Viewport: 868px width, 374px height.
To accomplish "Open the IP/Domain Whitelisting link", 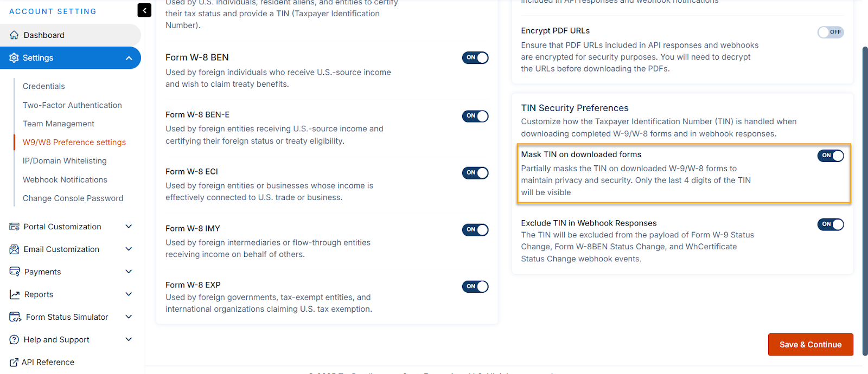I will click(x=65, y=161).
